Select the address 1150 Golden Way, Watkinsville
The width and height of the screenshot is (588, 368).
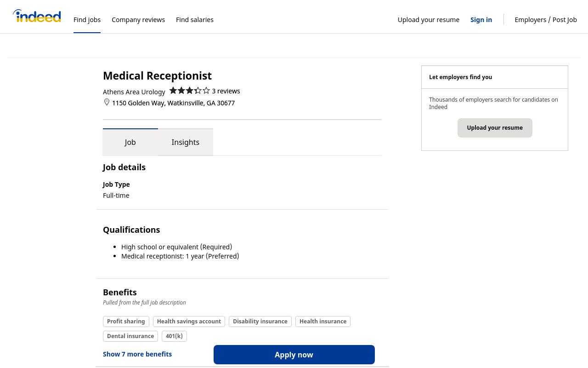(173, 103)
